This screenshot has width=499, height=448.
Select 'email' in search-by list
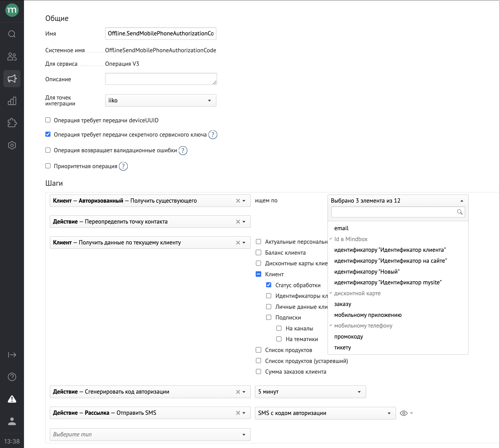[x=398, y=228]
